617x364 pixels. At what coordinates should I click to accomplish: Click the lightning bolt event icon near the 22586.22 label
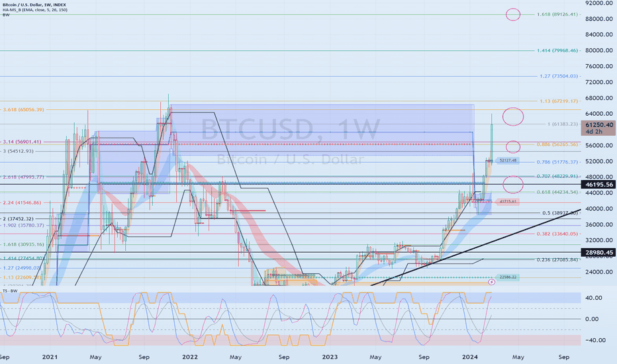tap(491, 282)
